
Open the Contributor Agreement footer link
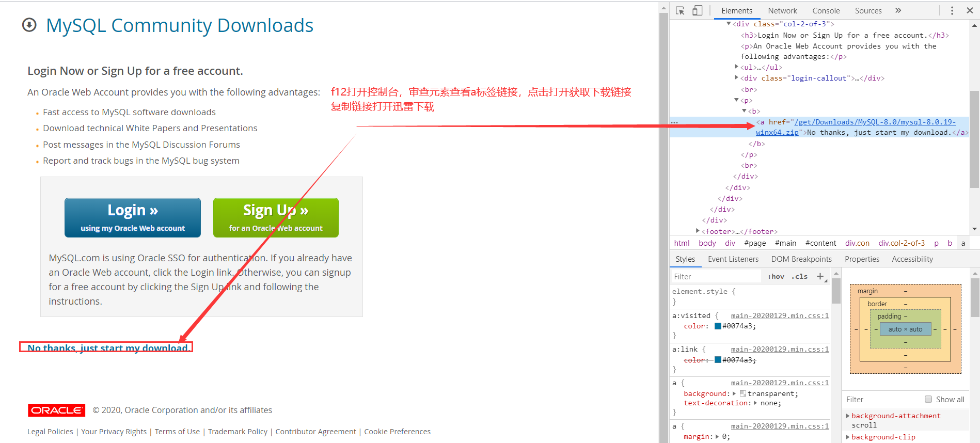(315, 432)
